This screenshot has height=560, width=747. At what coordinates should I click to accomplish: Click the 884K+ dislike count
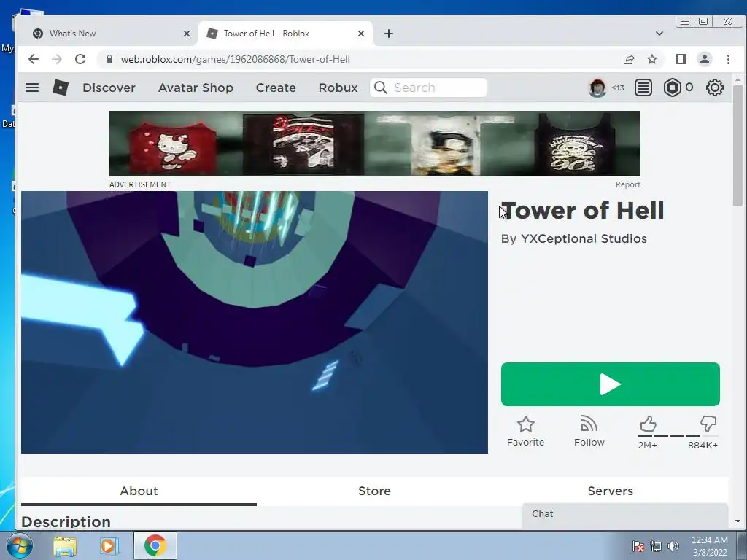coord(703,446)
